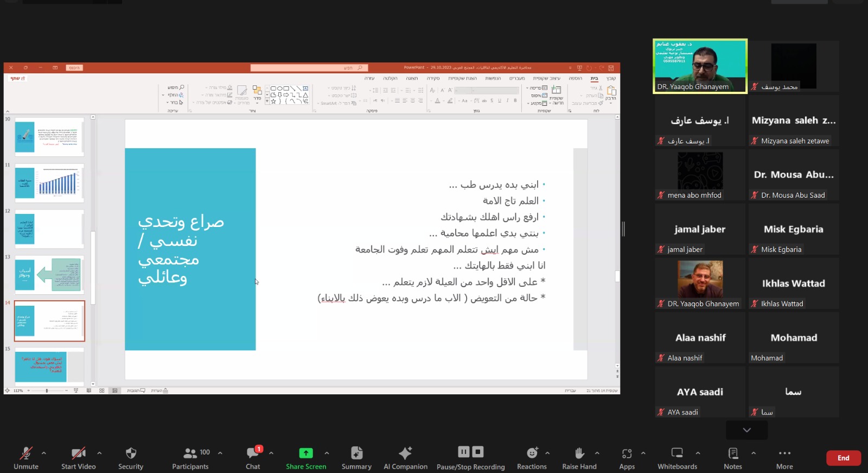Image resolution: width=868 pixels, height=473 pixels.
Task: Expand video options arrow beside Start Video
Action: point(99,453)
